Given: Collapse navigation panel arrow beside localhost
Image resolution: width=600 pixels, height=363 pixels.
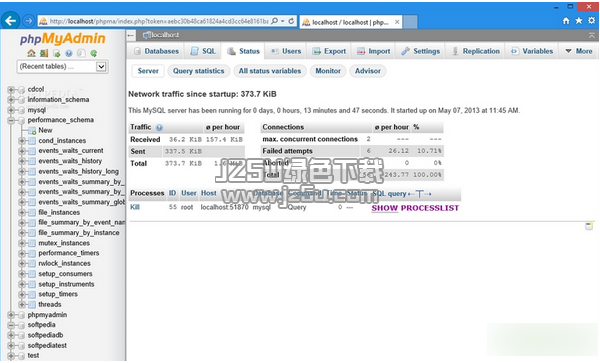Looking at the screenshot, I should 131,35.
